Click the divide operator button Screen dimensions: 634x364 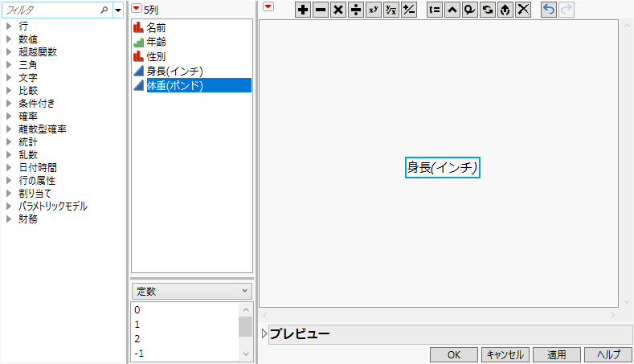[x=356, y=10]
